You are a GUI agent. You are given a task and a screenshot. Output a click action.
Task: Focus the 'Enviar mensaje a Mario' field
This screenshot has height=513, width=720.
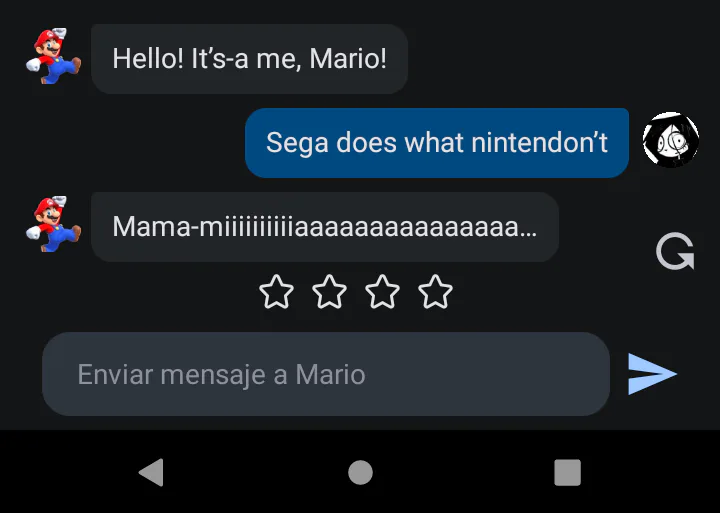pyautogui.click(x=326, y=374)
